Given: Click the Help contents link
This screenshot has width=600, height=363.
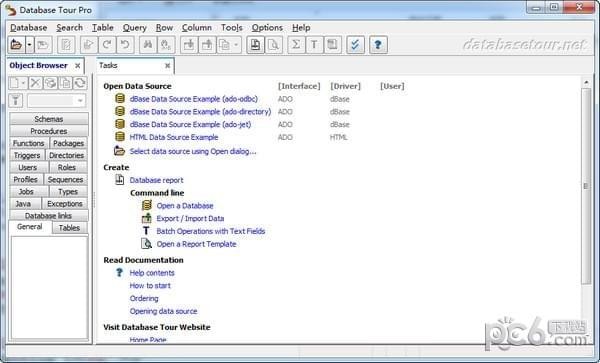Looking at the screenshot, I should [x=152, y=273].
